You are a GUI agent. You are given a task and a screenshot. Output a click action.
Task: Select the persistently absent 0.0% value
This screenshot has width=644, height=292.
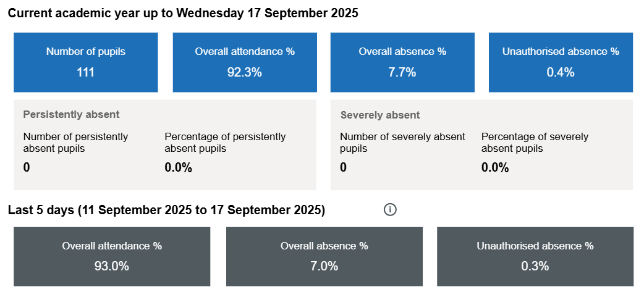pos(178,167)
